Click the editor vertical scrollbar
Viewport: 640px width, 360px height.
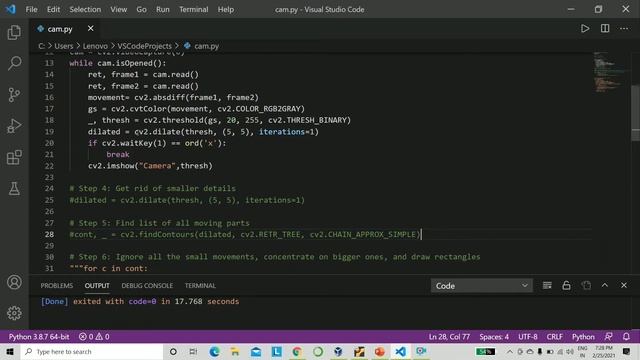635,113
